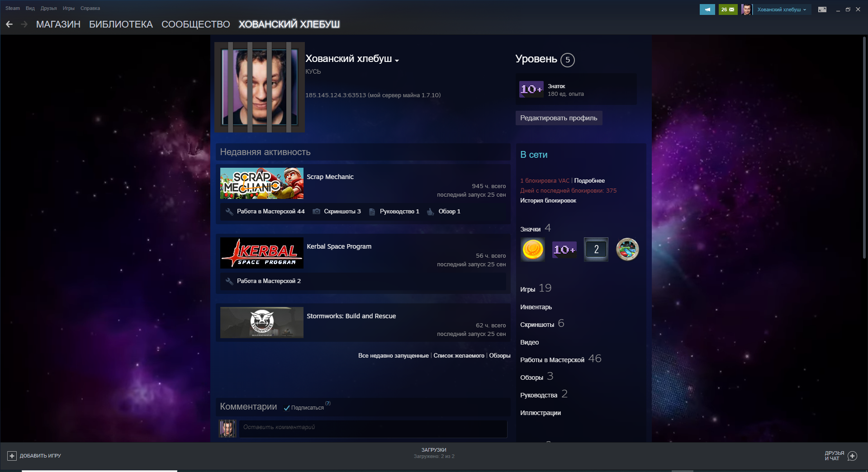Click the page vertical scrollbar

coord(864,147)
